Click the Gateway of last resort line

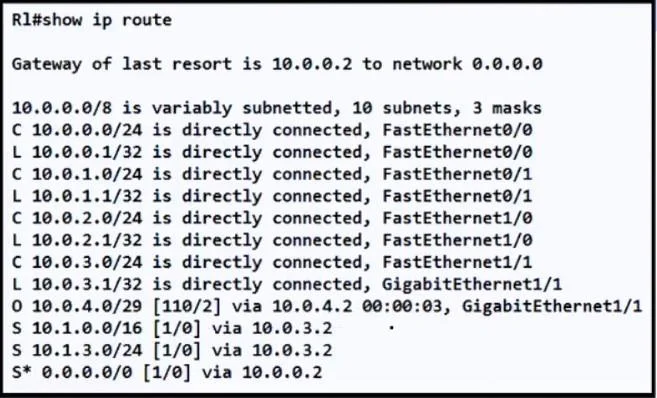pyautogui.click(x=277, y=64)
